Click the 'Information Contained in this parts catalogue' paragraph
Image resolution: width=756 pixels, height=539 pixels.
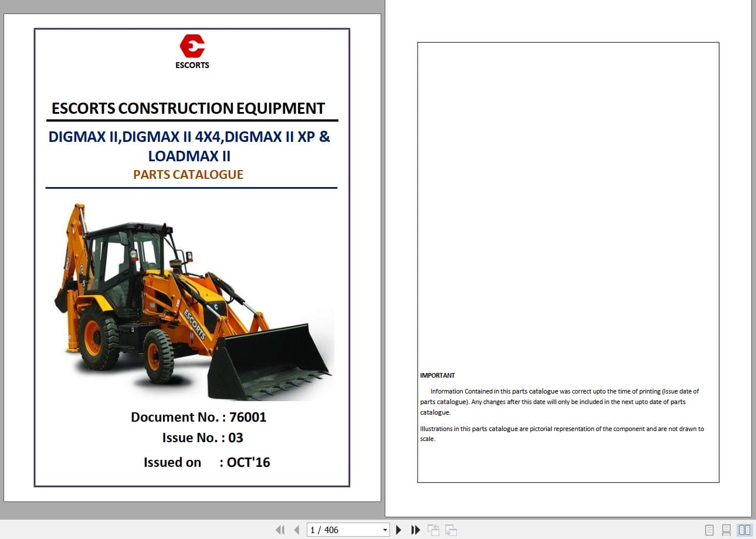pyautogui.click(x=560, y=402)
